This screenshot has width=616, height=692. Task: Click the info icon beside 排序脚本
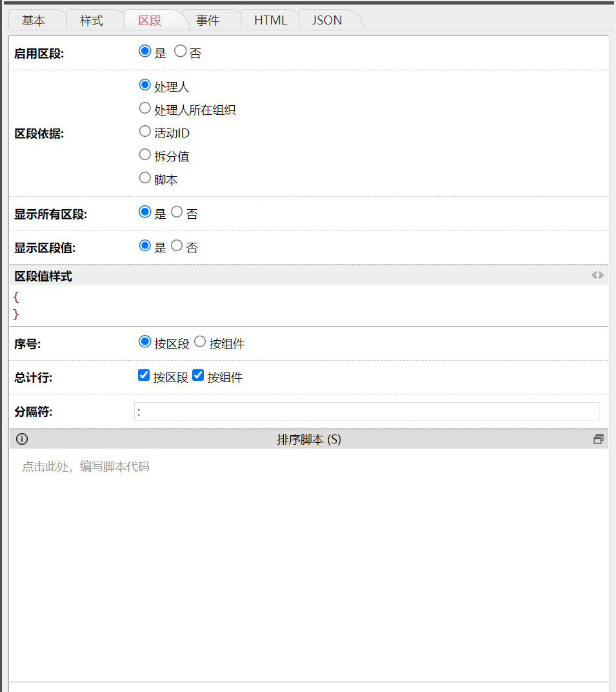[x=22, y=439]
